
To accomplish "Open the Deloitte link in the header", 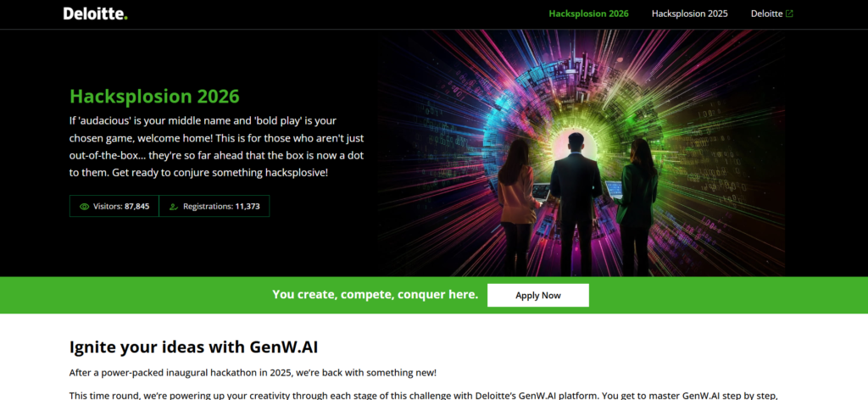I will tap(766, 14).
